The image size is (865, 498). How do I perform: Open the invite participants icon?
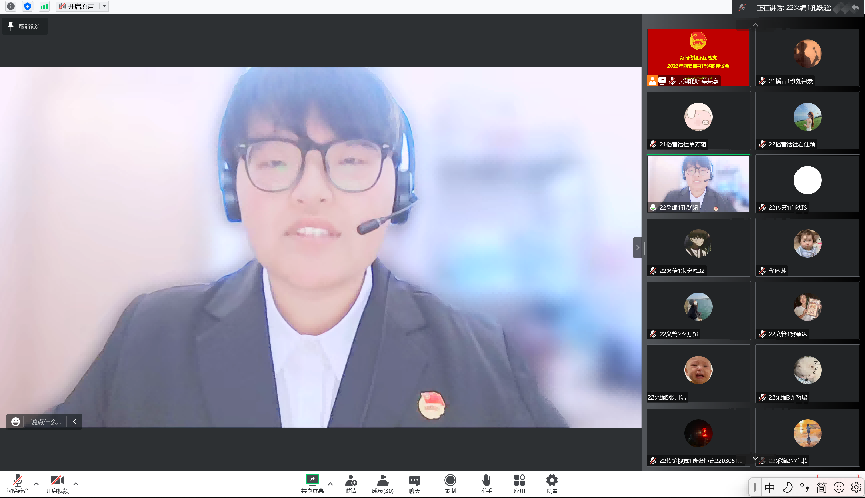(x=351, y=482)
